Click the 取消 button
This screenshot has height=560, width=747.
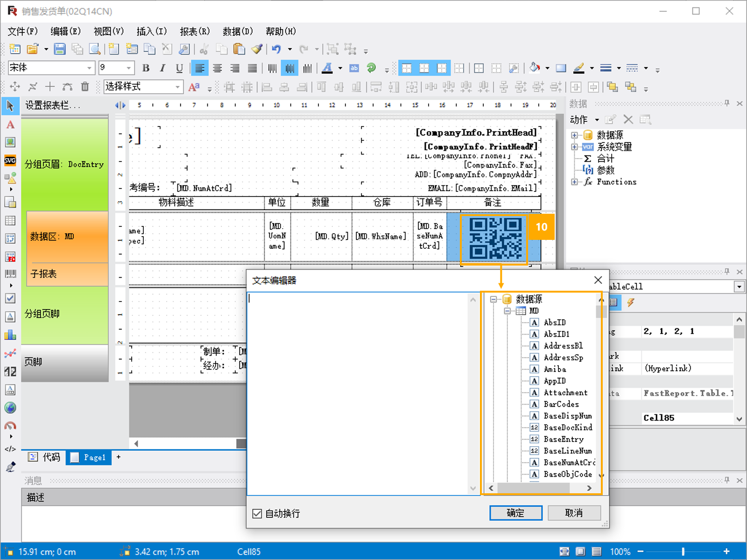click(574, 513)
